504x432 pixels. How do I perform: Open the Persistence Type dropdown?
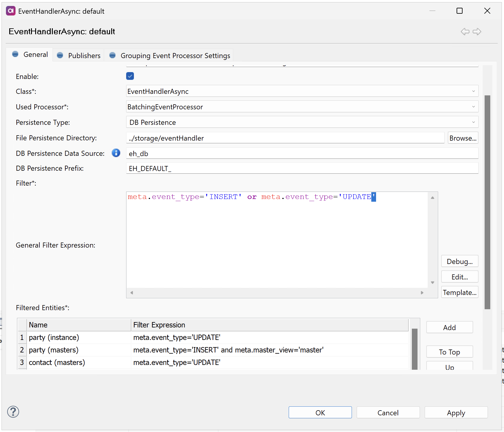point(473,122)
